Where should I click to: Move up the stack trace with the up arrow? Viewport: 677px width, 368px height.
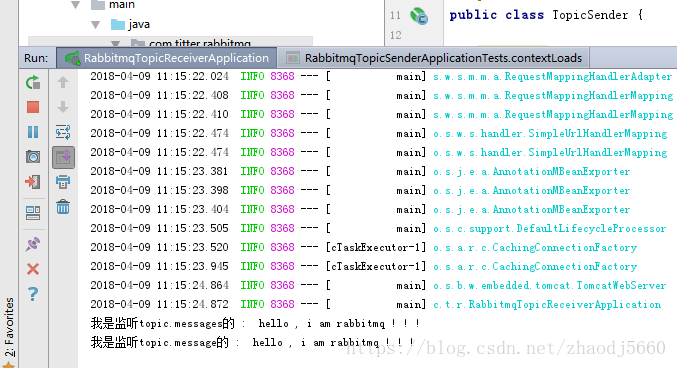(x=63, y=82)
